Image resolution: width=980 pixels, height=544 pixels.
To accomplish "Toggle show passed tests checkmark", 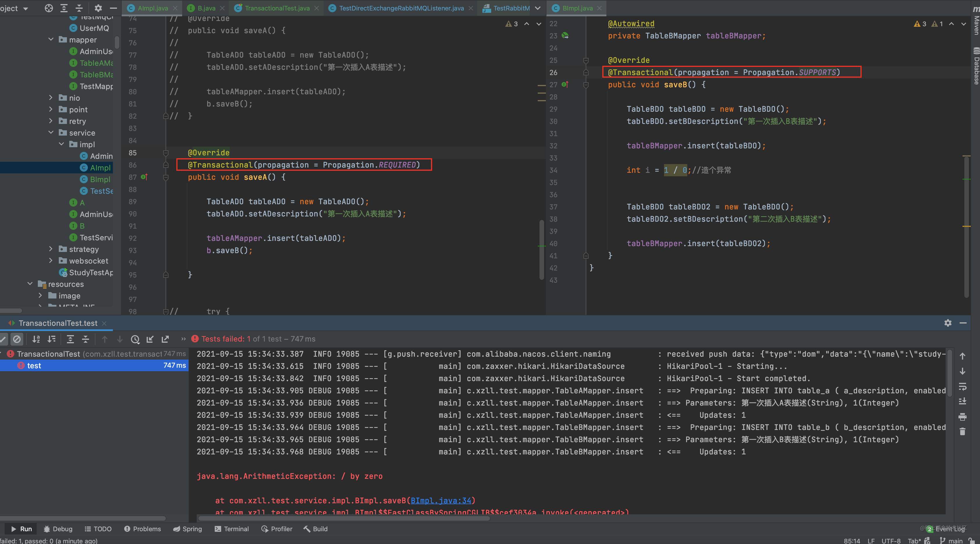I will pyautogui.click(x=3, y=339).
